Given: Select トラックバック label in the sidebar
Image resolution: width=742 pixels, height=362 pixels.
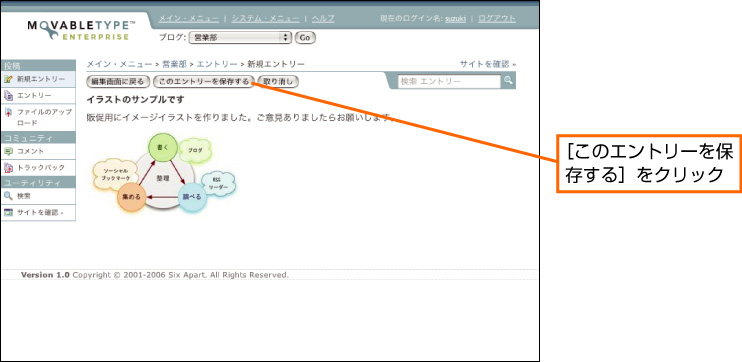Looking at the screenshot, I should 41,168.
